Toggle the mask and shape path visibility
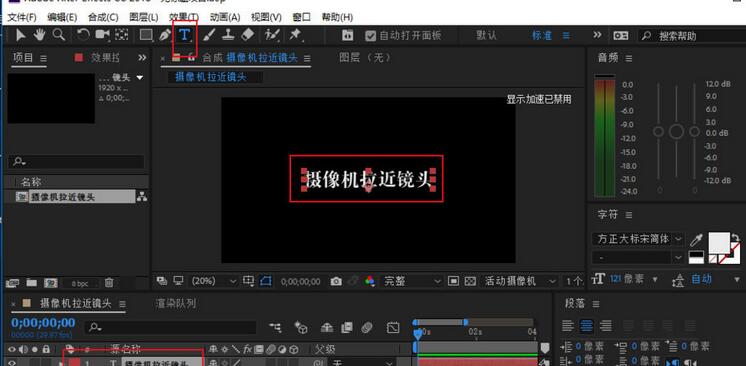 tap(265, 281)
